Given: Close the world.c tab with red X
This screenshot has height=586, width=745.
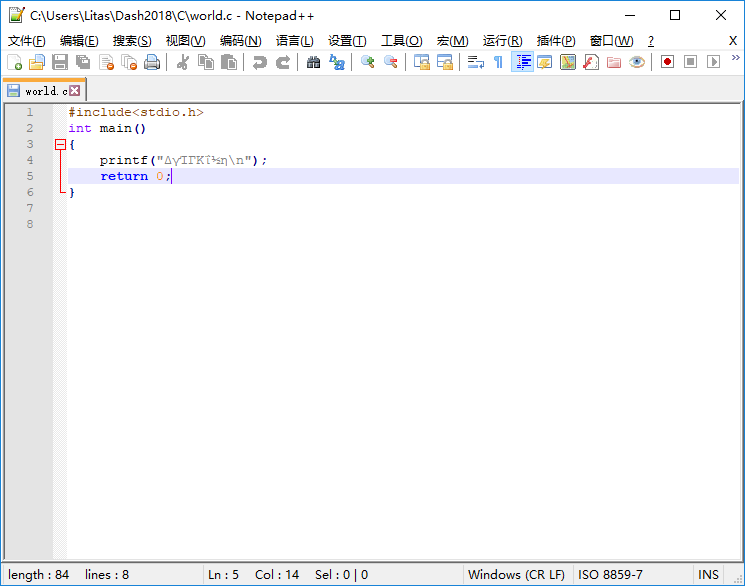Looking at the screenshot, I should click(75, 90).
